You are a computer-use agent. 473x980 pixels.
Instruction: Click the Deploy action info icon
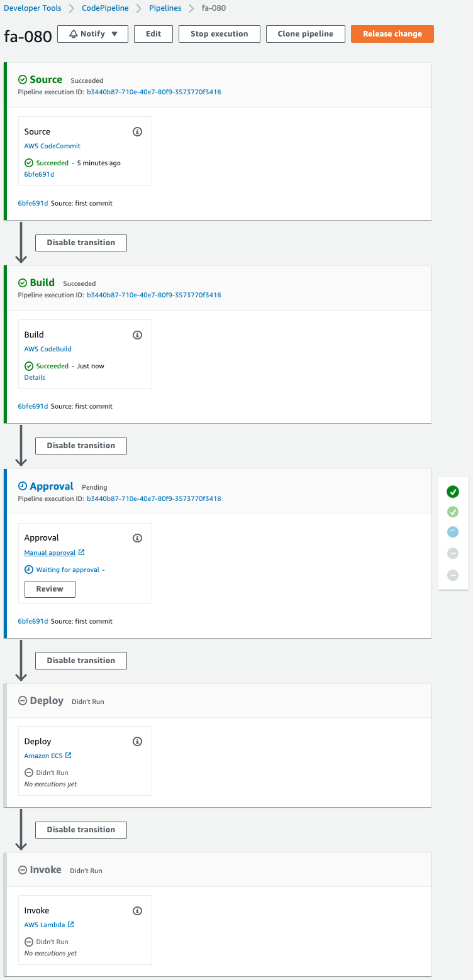pyautogui.click(x=138, y=742)
